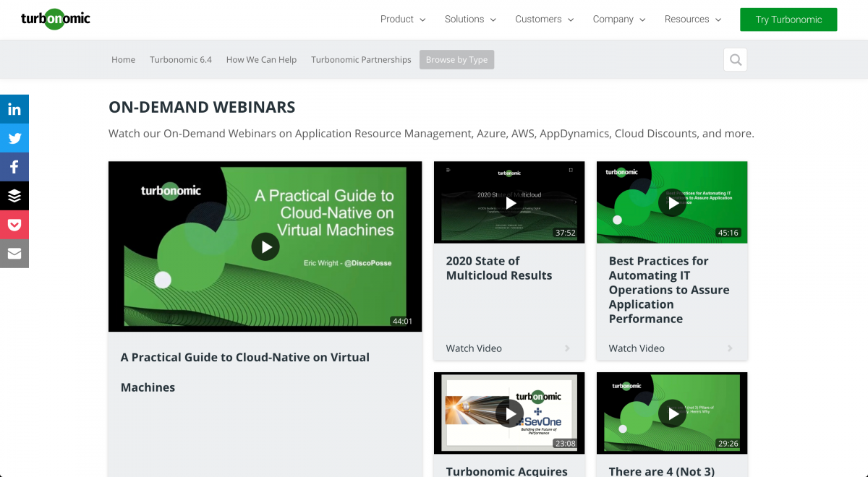This screenshot has width=868, height=477.
Task: Expand the Customers menu
Action: pyautogui.click(x=544, y=20)
